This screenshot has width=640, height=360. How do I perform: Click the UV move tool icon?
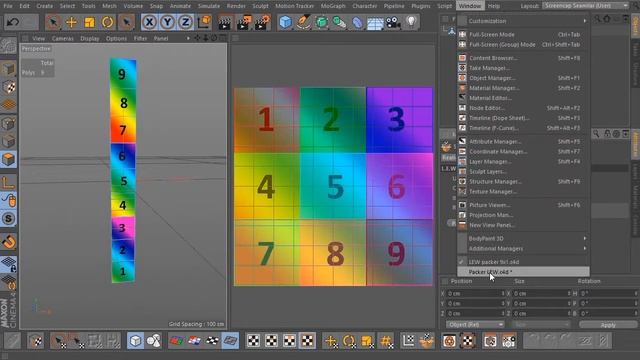pos(331,340)
